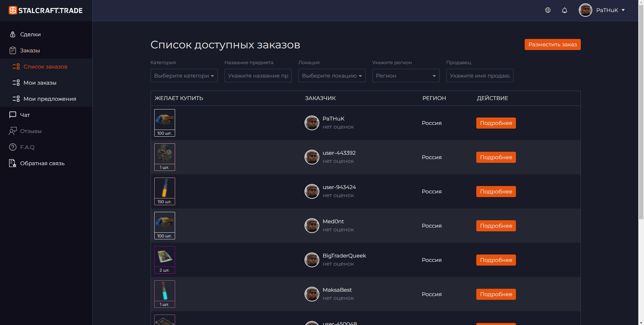Open the language globe icon
Image resolution: width=644 pixels, height=325 pixels.
(548, 10)
